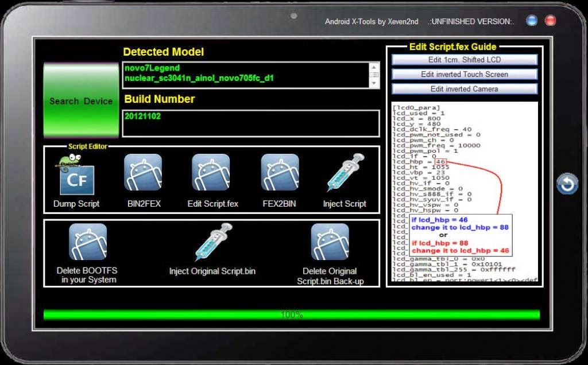Click the [lcd0_para] section header line
588x365 pixels.
(x=416, y=107)
